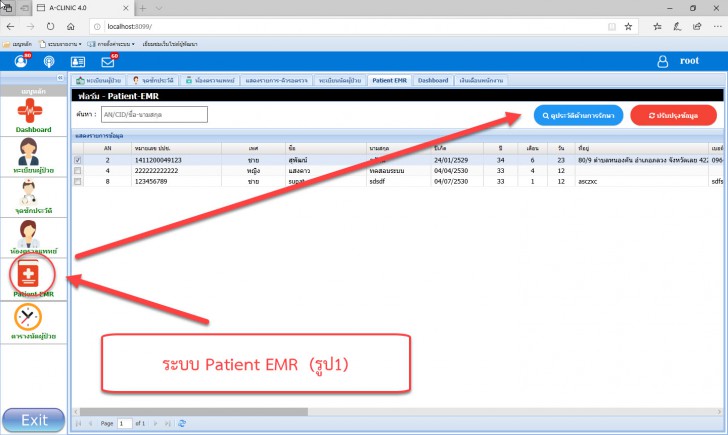
Task: Open the จุดซักประวัติ nurse icon
Action: 28,193
